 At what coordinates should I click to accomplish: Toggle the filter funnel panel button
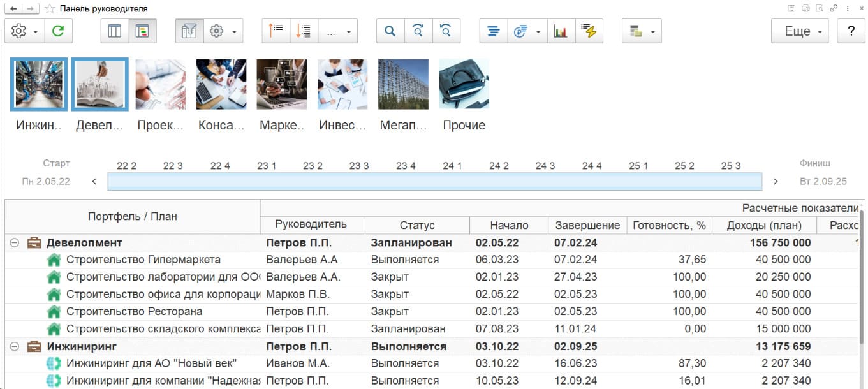tap(189, 31)
